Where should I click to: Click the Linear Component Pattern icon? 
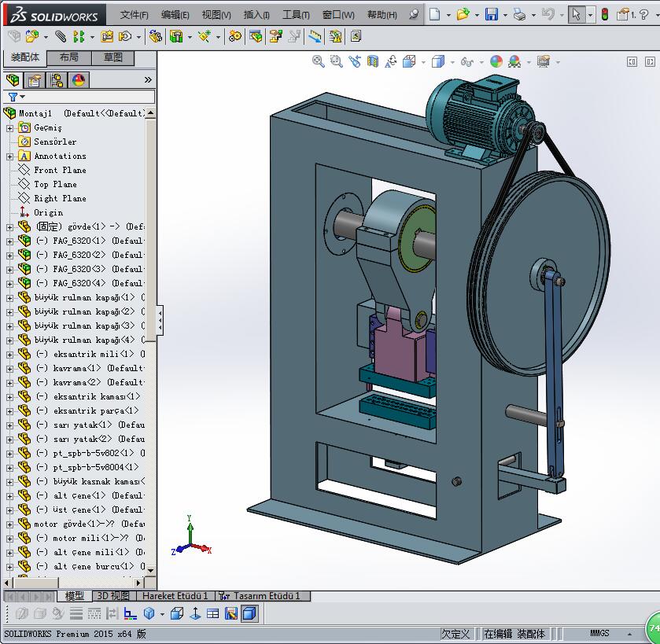(79, 37)
